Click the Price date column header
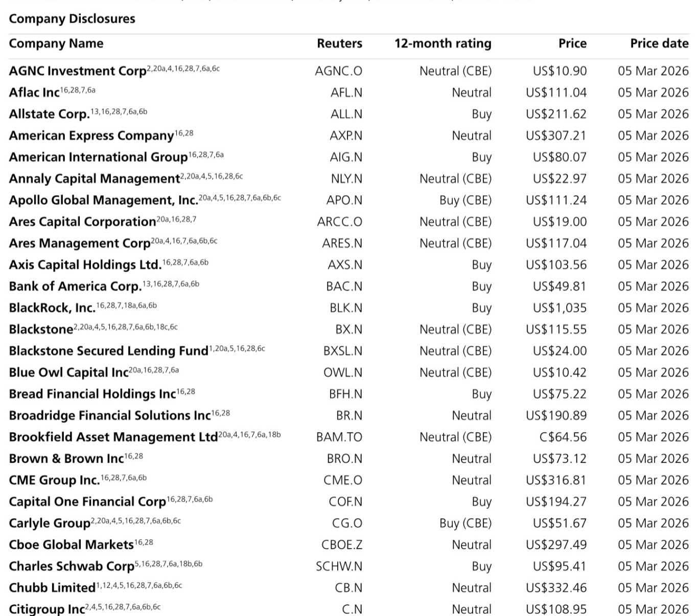The height and width of the screenshot is (616, 700). coord(659,43)
